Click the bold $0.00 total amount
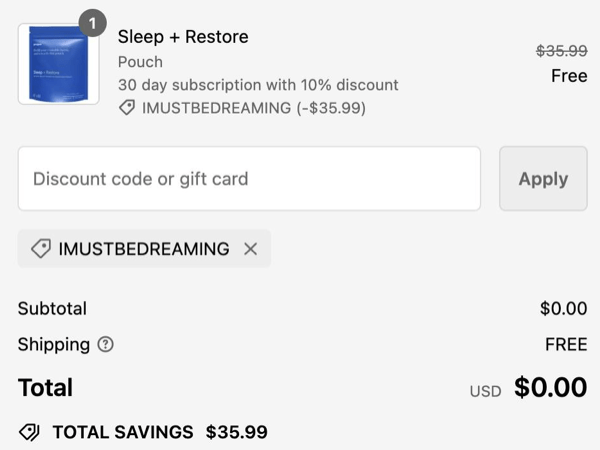The width and height of the screenshot is (600, 450). point(550,388)
